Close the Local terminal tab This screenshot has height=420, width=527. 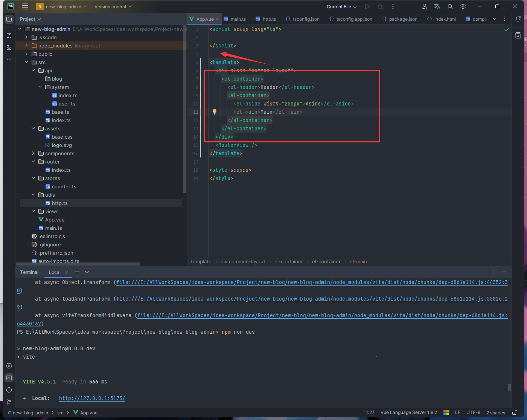click(67, 272)
